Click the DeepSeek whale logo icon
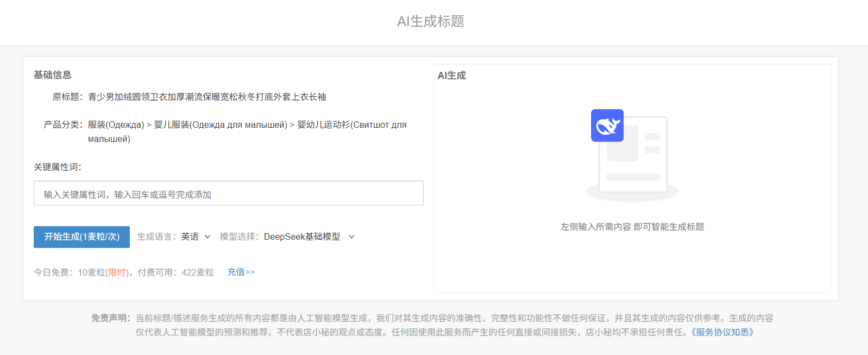The height and width of the screenshot is (355, 868). point(607,126)
